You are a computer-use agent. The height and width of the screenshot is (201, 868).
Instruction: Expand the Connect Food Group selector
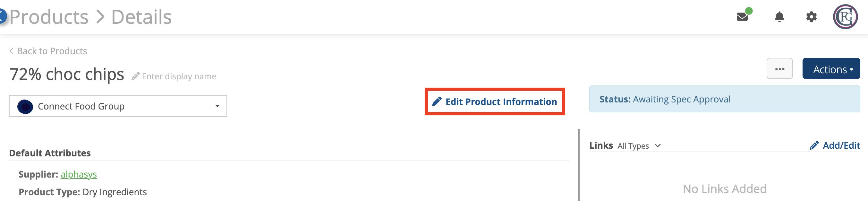(118, 106)
